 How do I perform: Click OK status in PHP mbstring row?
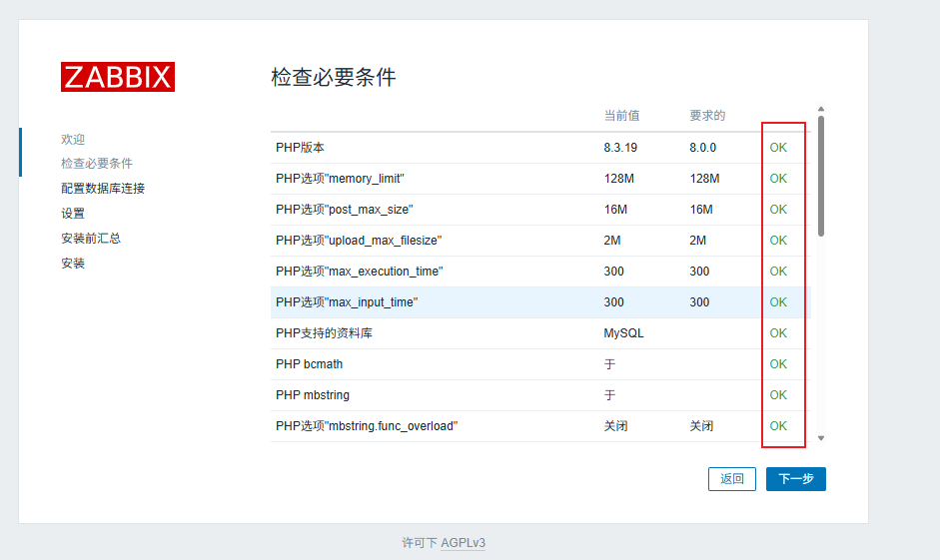[x=778, y=395]
